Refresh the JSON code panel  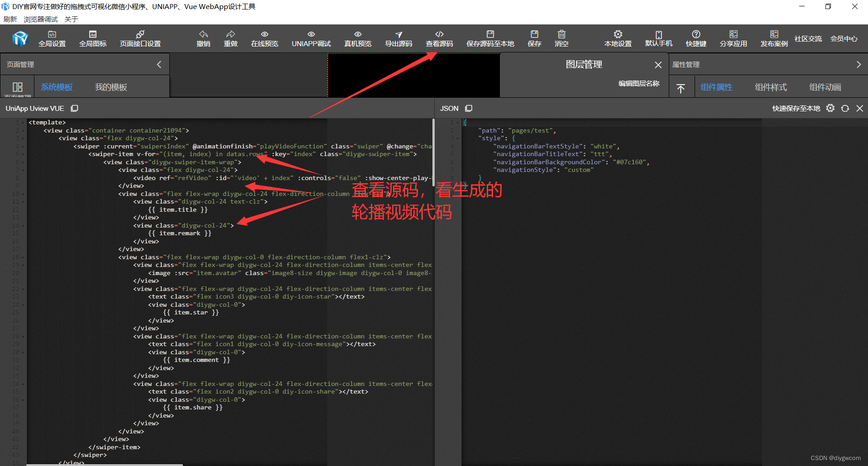point(845,108)
